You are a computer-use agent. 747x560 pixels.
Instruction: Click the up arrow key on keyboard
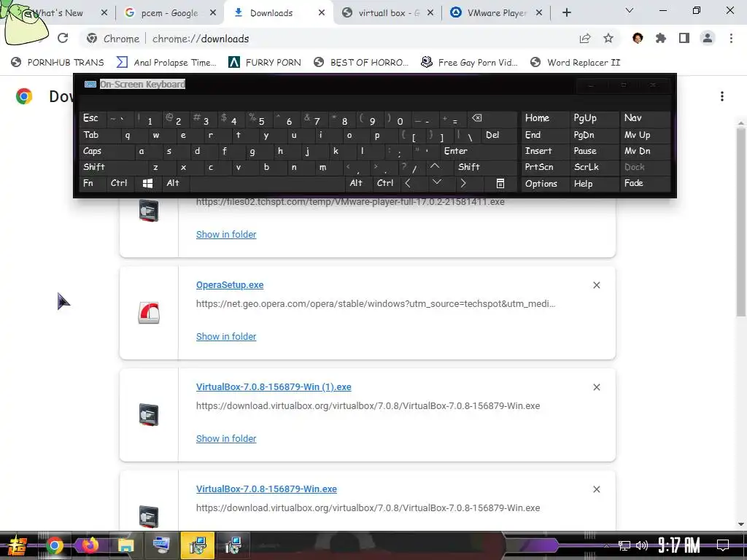(x=435, y=167)
